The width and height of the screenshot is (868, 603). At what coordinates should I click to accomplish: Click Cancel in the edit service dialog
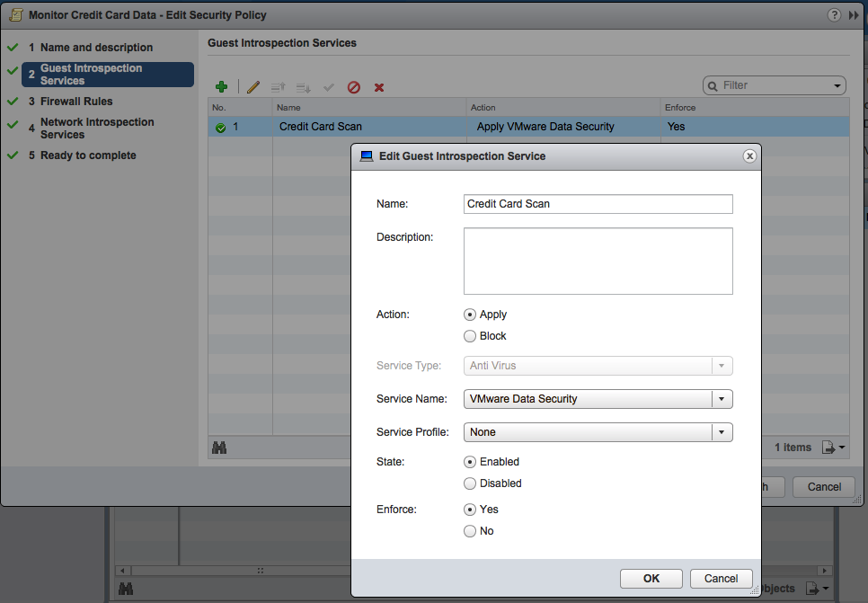tap(721, 579)
